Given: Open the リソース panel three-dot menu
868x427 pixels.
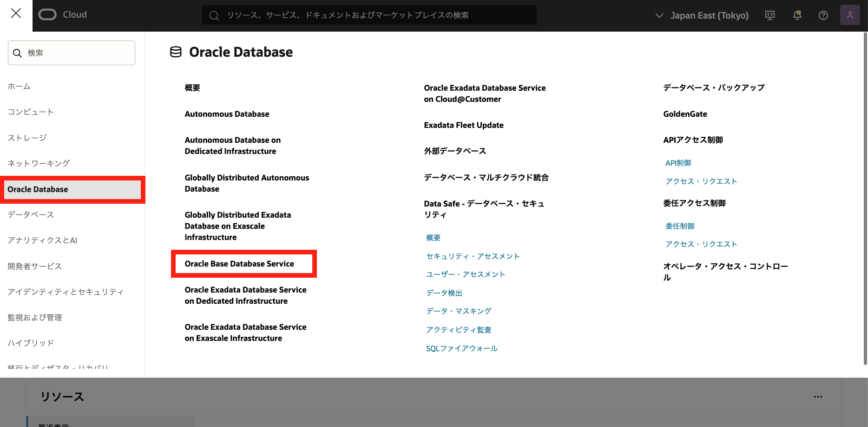Looking at the screenshot, I should (x=818, y=397).
